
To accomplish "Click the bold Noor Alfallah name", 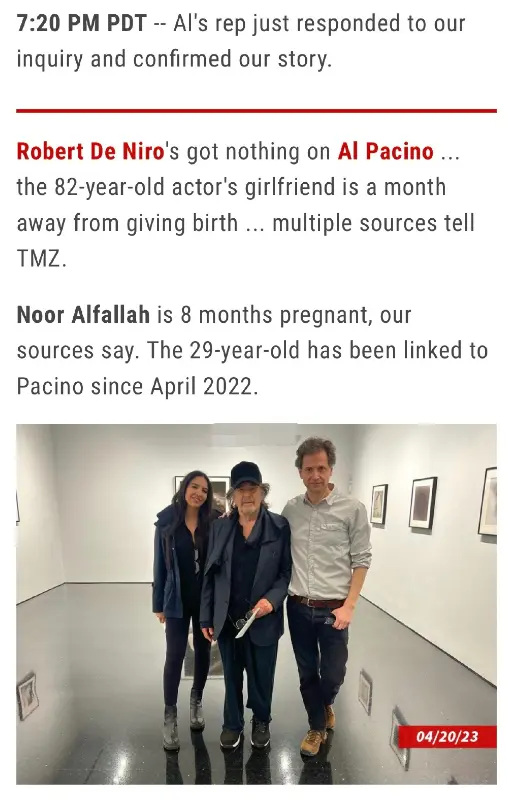I will point(83,315).
